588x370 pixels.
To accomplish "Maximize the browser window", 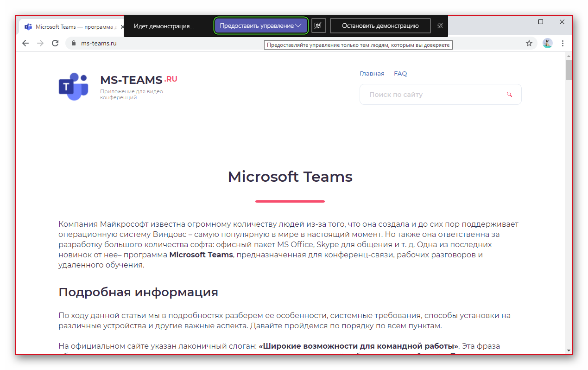I will 541,22.
